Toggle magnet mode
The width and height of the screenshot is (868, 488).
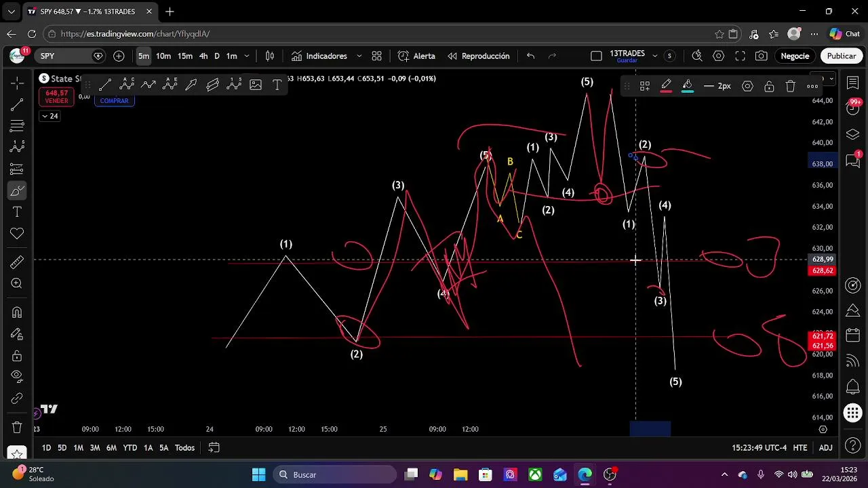pos(17,312)
